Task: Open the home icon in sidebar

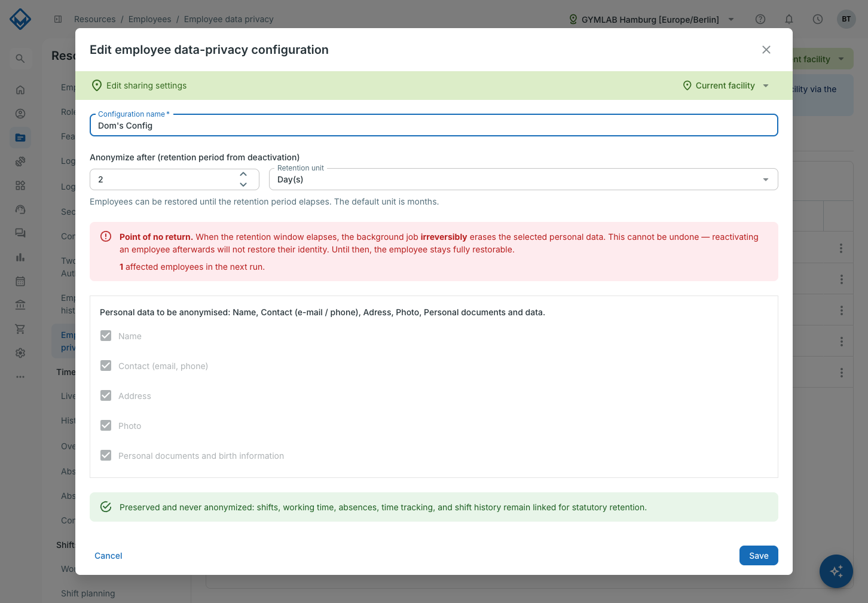Action: [20, 90]
